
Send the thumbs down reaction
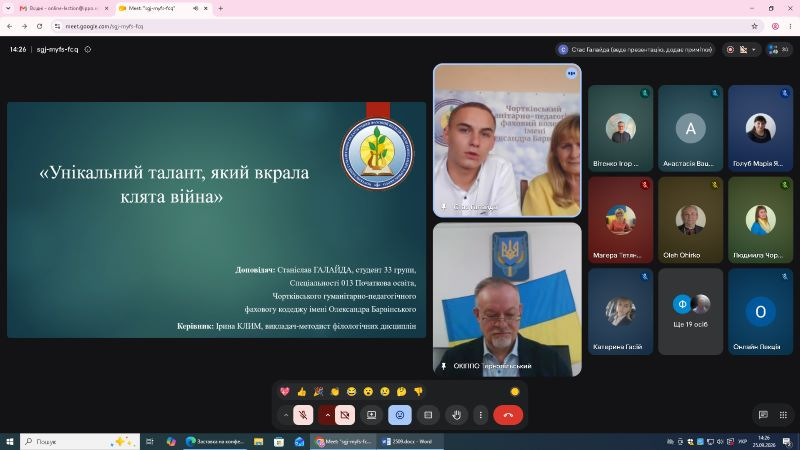(418, 391)
